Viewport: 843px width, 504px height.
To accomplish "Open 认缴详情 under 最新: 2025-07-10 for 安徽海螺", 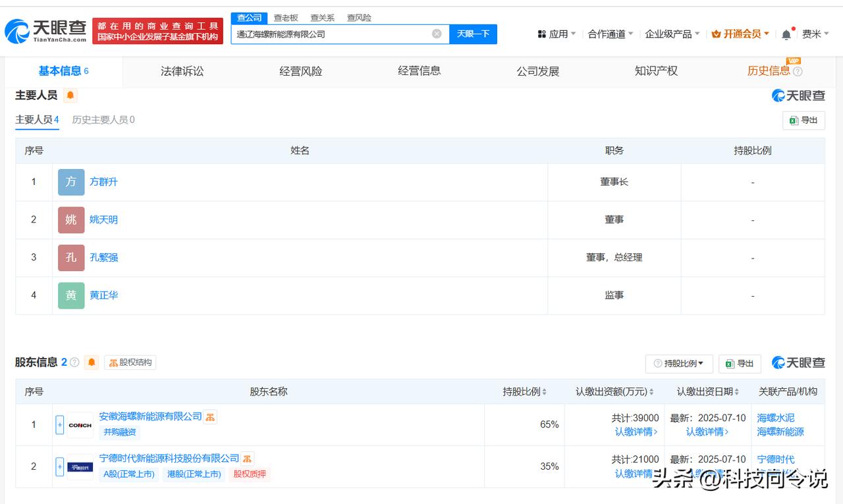I will click(x=707, y=432).
